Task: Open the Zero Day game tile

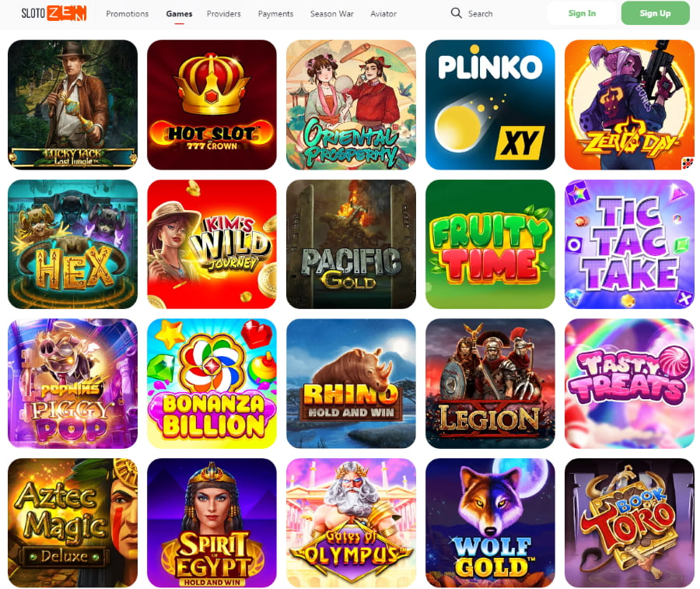Action: click(629, 105)
